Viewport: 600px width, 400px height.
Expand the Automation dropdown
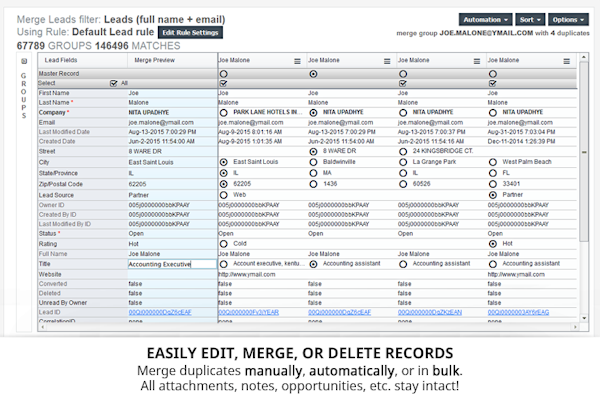tap(487, 19)
